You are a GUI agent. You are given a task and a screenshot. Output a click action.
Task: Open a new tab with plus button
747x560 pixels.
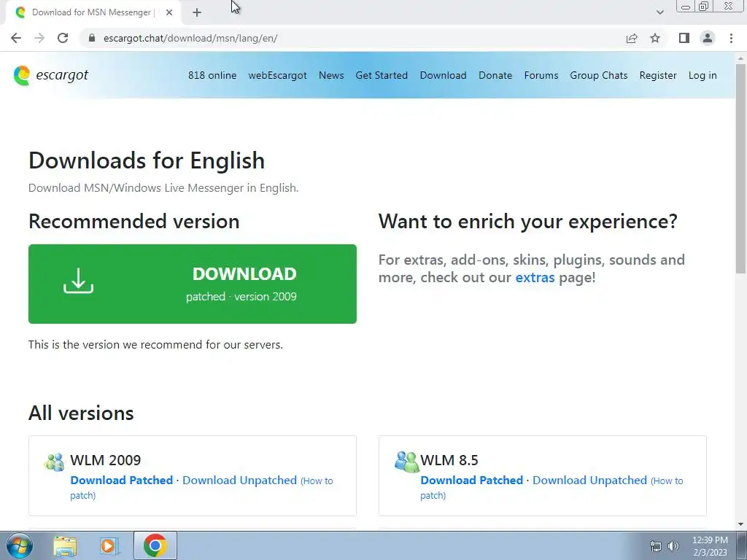pos(197,12)
